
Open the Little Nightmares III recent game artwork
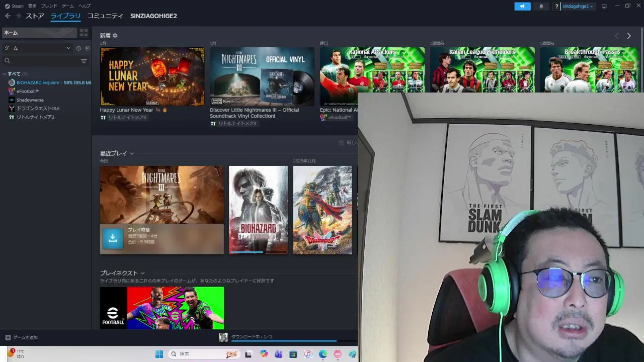[162, 195]
